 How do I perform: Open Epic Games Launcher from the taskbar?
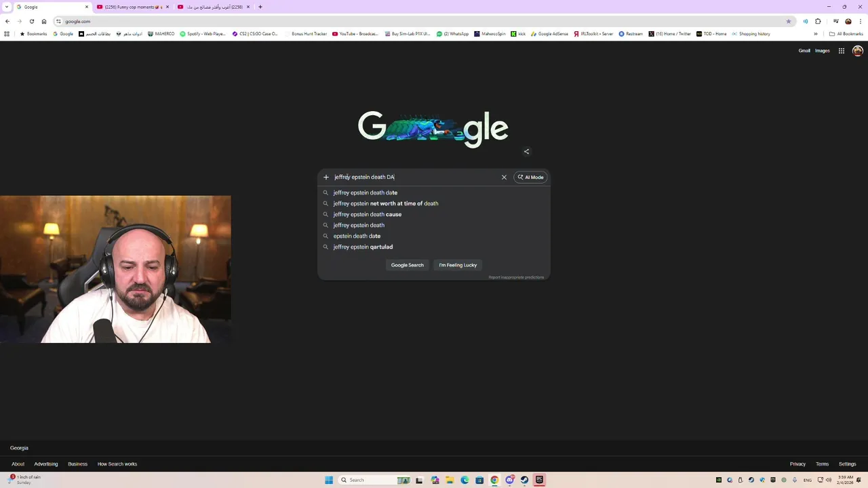coord(539,480)
